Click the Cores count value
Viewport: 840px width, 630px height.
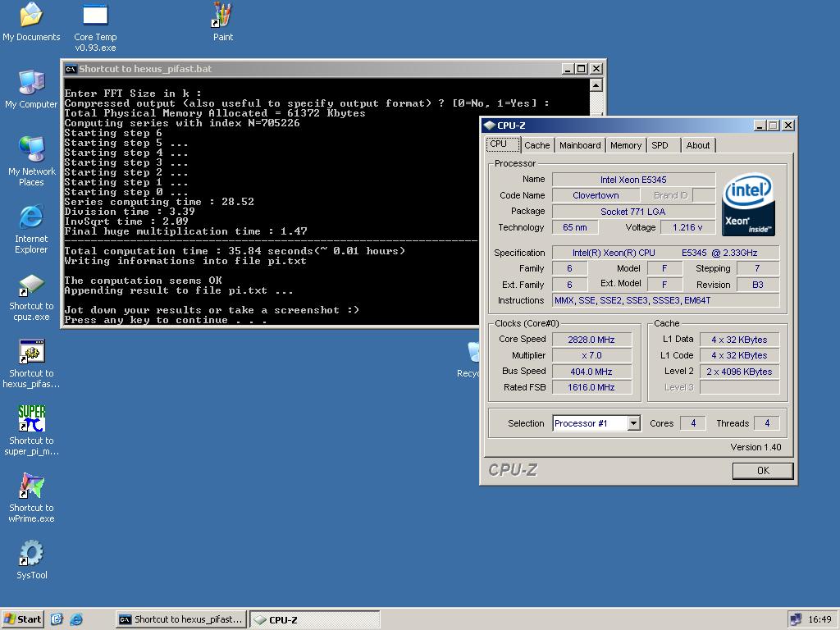point(693,423)
